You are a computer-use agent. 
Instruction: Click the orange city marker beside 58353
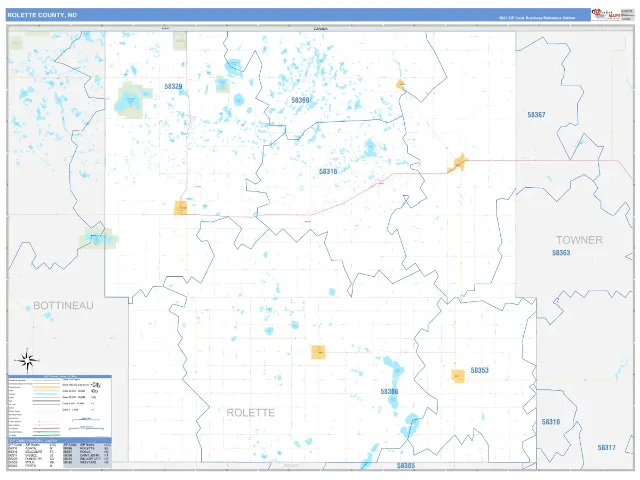pyautogui.click(x=458, y=376)
